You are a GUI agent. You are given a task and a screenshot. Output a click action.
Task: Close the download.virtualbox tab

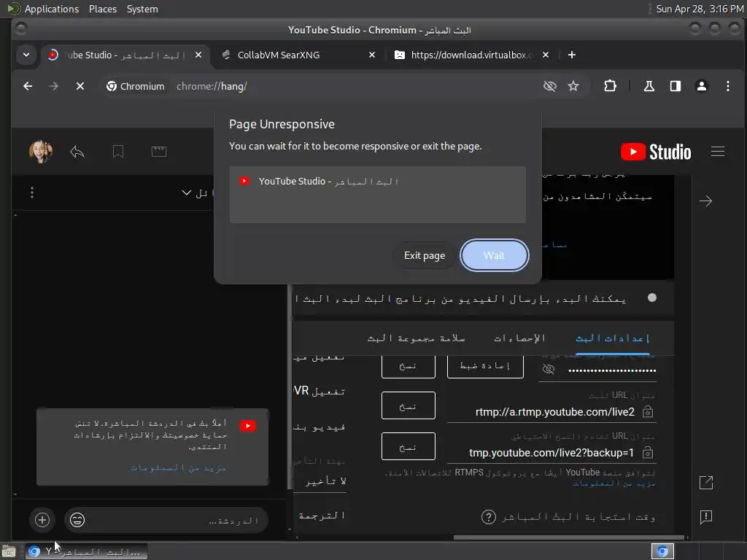(x=546, y=55)
